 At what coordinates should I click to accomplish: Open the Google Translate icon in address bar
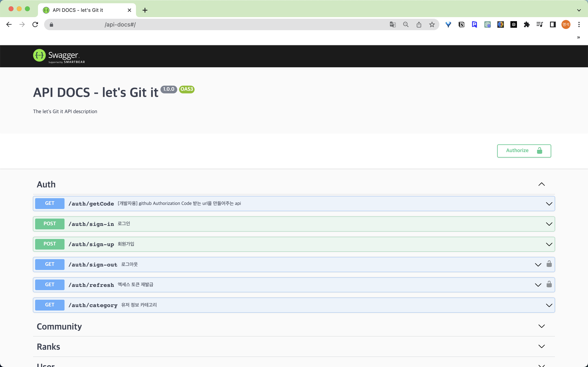coord(392,24)
